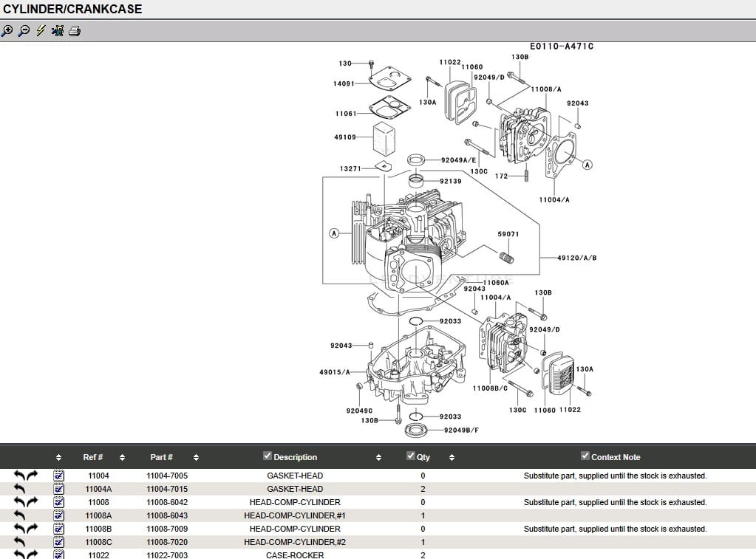Click the checklist icon for part 11004-7005

pyautogui.click(x=59, y=476)
